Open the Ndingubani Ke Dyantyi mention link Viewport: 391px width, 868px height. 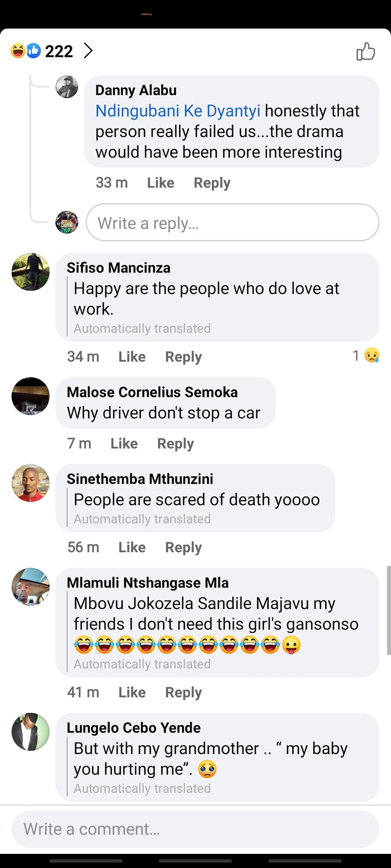click(x=178, y=111)
